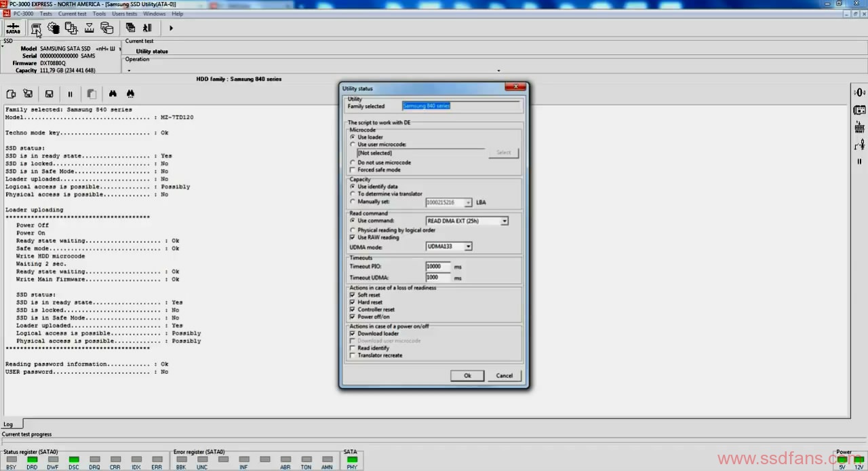This screenshot has width=868, height=471.
Task: Toggle the Download loader checkbox
Action: tap(374, 333)
